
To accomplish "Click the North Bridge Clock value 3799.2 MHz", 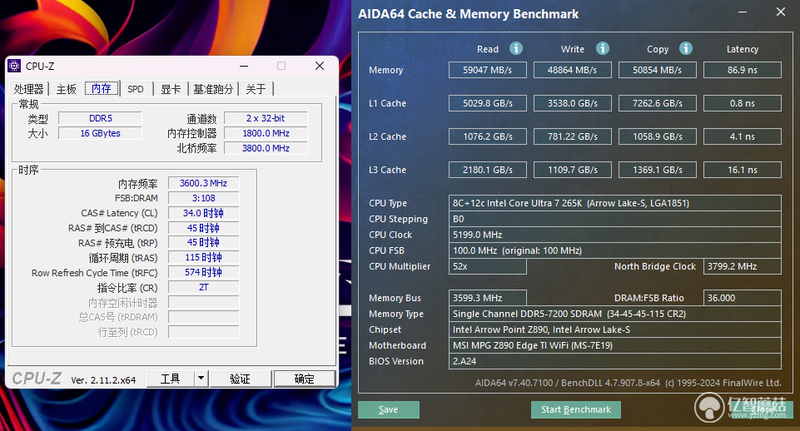I will [742, 267].
